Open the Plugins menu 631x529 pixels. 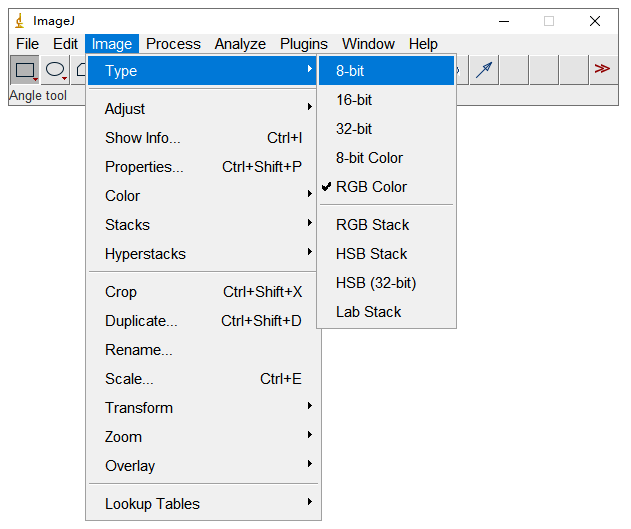pyautogui.click(x=303, y=44)
